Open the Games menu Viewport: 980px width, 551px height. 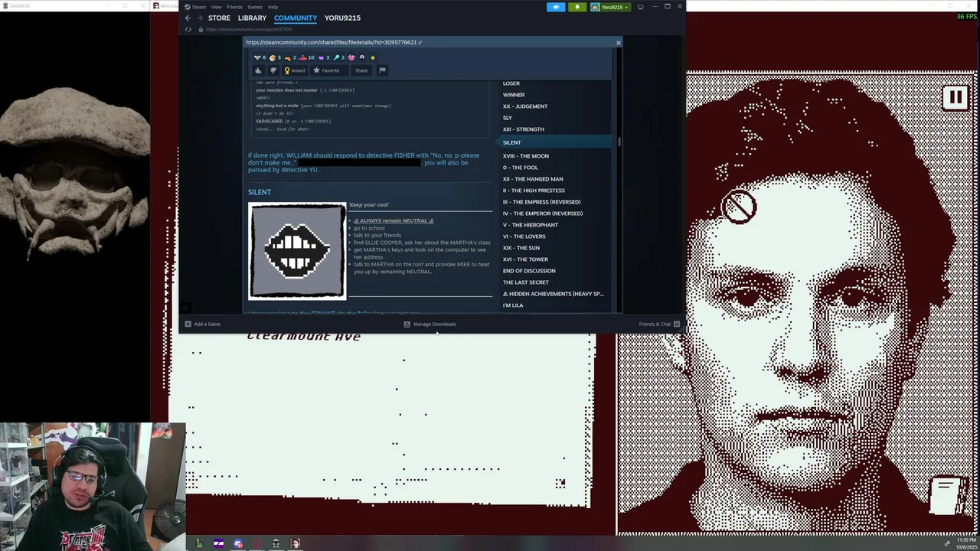(254, 7)
